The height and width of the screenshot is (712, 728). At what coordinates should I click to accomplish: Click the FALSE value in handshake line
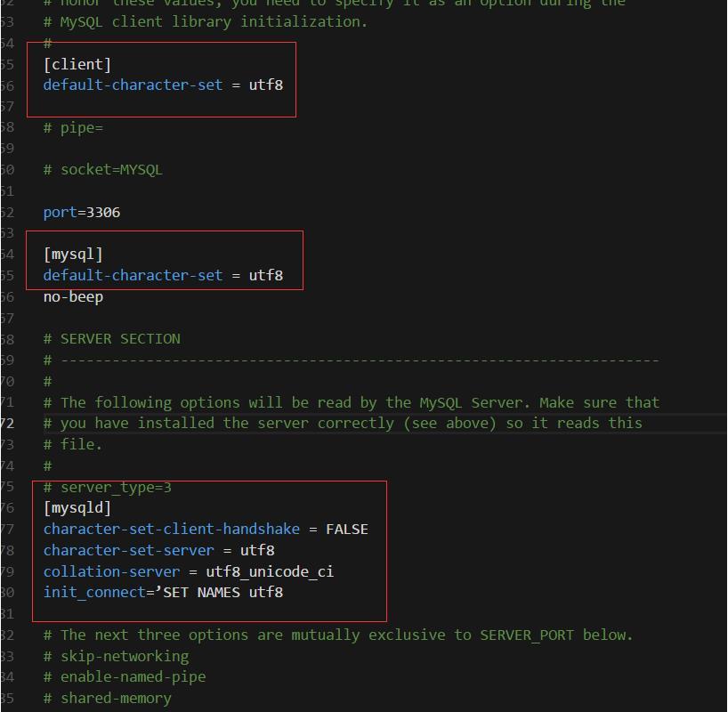(346, 530)
